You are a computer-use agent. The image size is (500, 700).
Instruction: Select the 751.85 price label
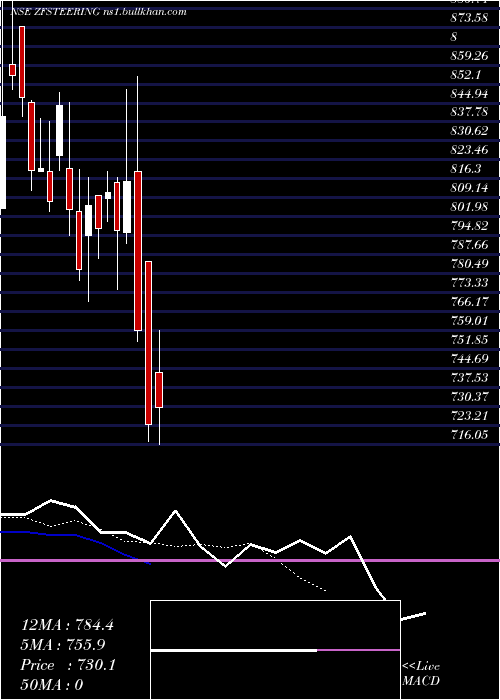click(469, 340)
